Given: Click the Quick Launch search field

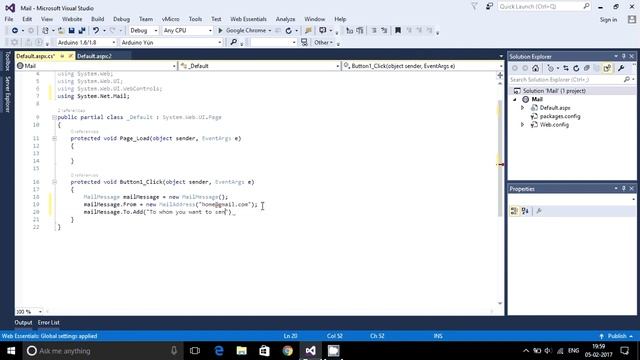Looking at the screenshot, I should tap(544, 7).
